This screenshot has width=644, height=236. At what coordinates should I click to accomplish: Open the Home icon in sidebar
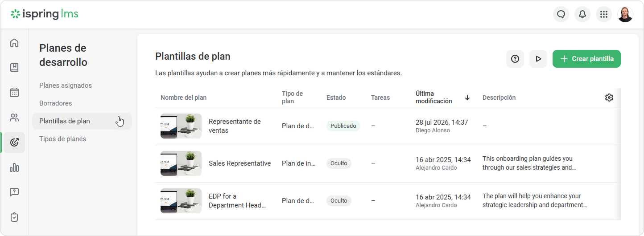14,43
